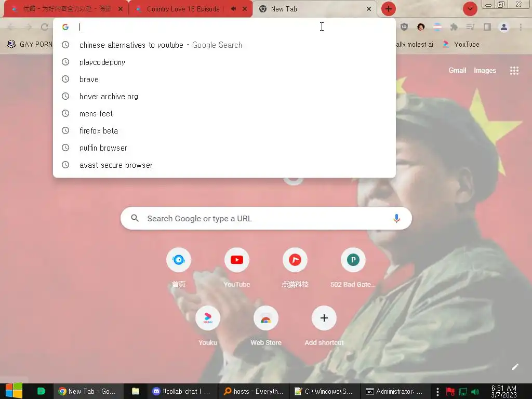Choose the 'firefox beta' suggestion

(224, 130)
